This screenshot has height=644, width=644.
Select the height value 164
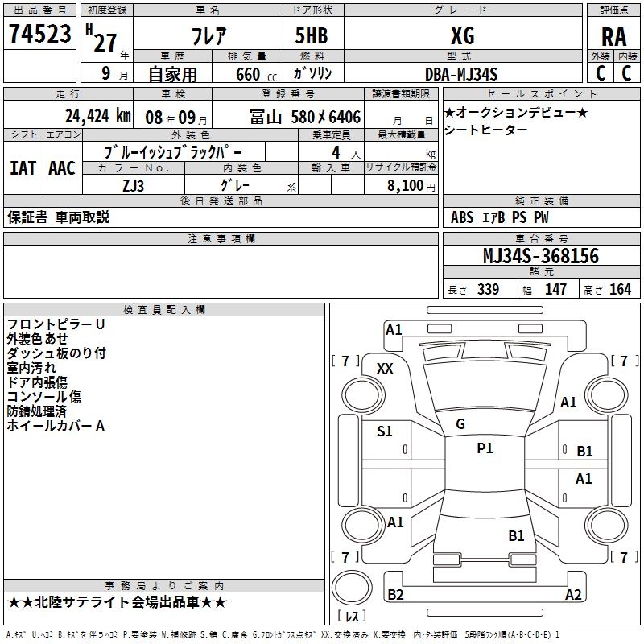click(x=620, y=290)
